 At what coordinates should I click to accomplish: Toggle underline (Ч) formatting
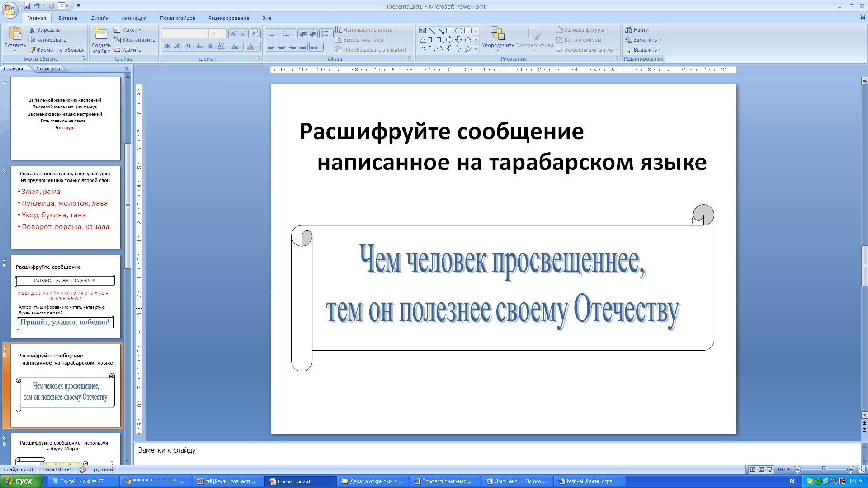point(188,47)
